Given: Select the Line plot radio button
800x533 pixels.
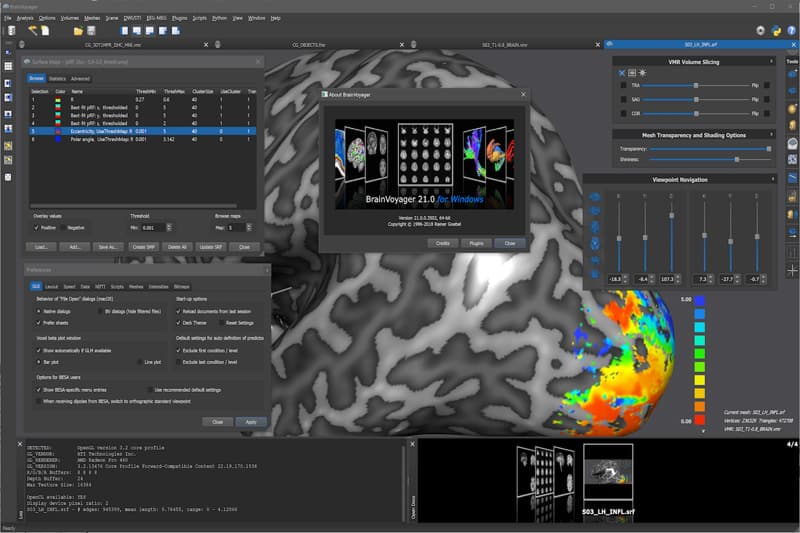Looking at the screenshot, I should [x=140, y=362].
